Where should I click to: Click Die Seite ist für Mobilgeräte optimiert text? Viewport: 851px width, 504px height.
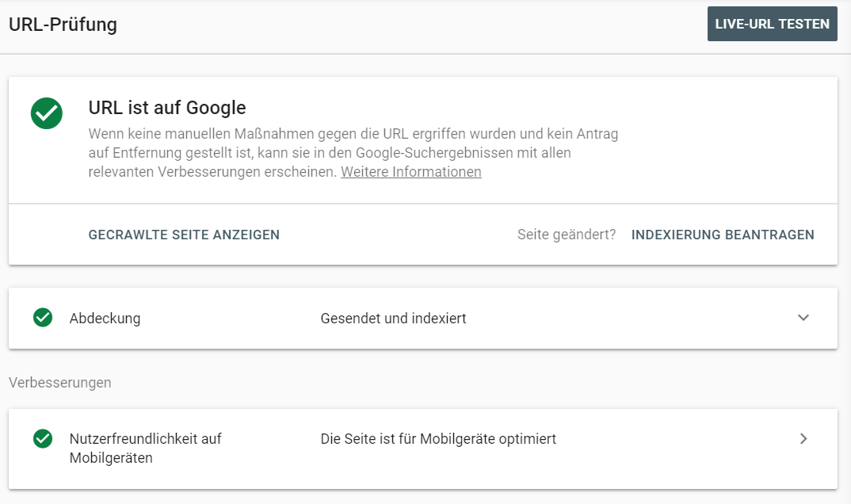pos(438,438)
